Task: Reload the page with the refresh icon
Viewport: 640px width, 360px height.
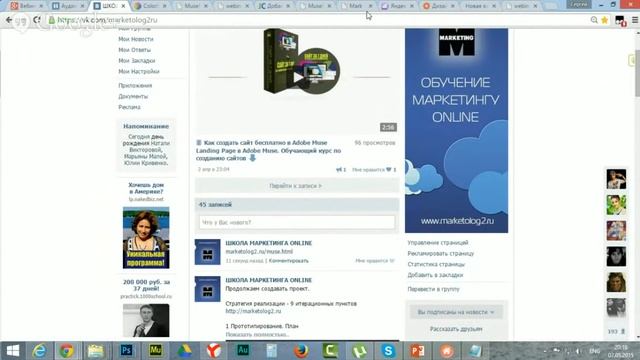Action: click(x=37, y=20)
